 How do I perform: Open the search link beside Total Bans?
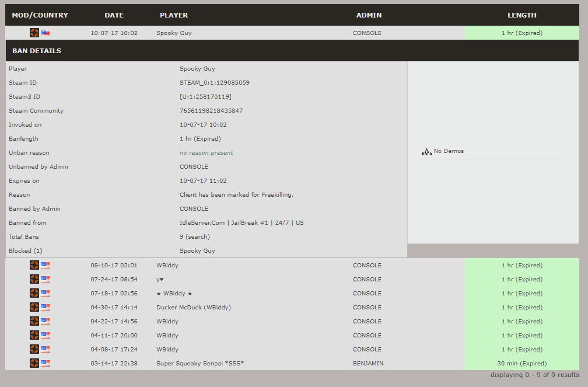(199, 237)
